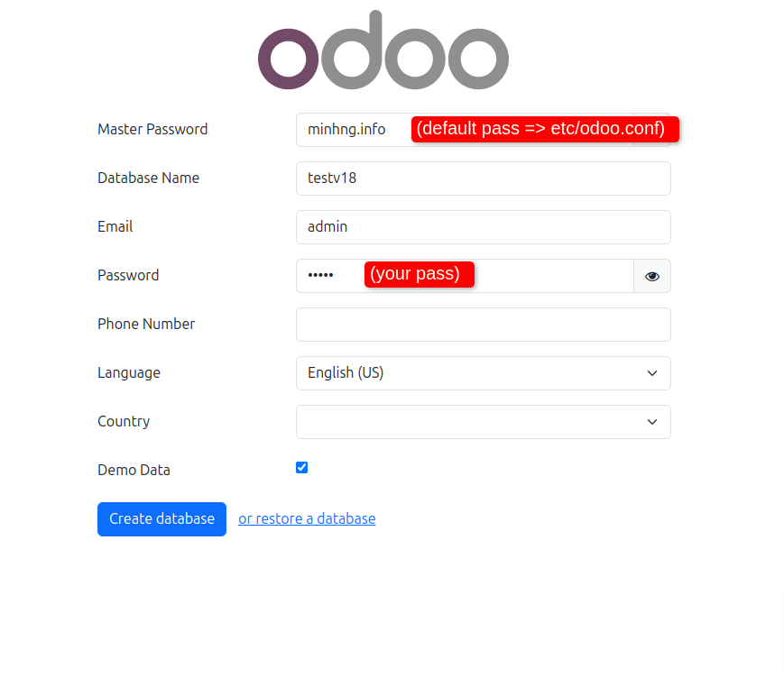Click the Master Password label
Viewport: 784px width, 696px height.
point(152,129)
